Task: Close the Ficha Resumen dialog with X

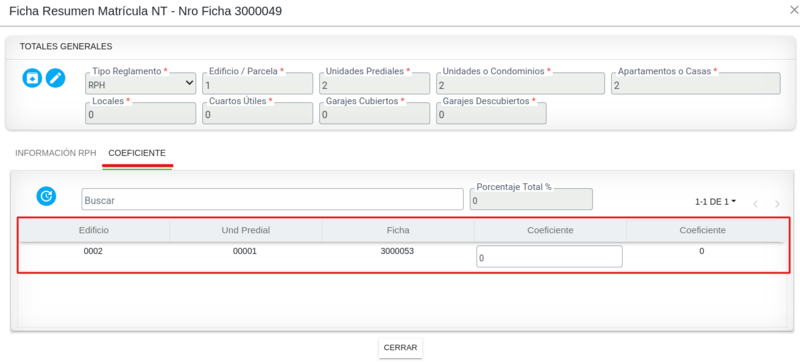Action: (794, 10)
